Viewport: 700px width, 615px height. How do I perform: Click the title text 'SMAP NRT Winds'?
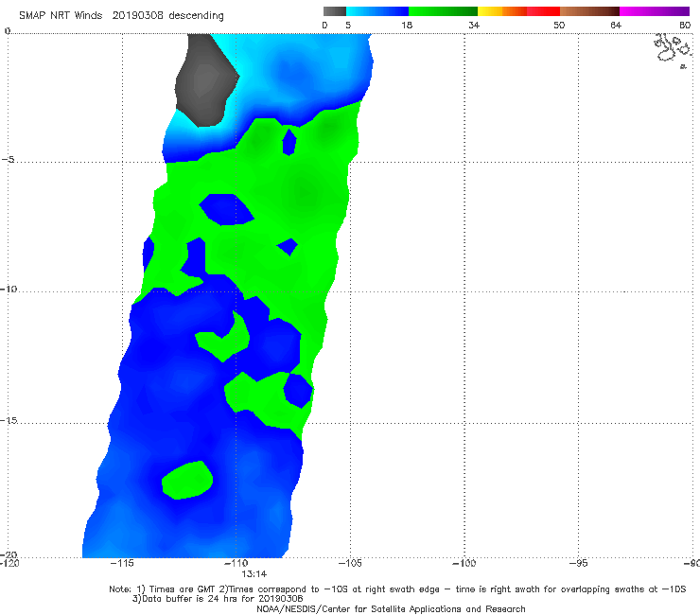(x=61, y=16)
